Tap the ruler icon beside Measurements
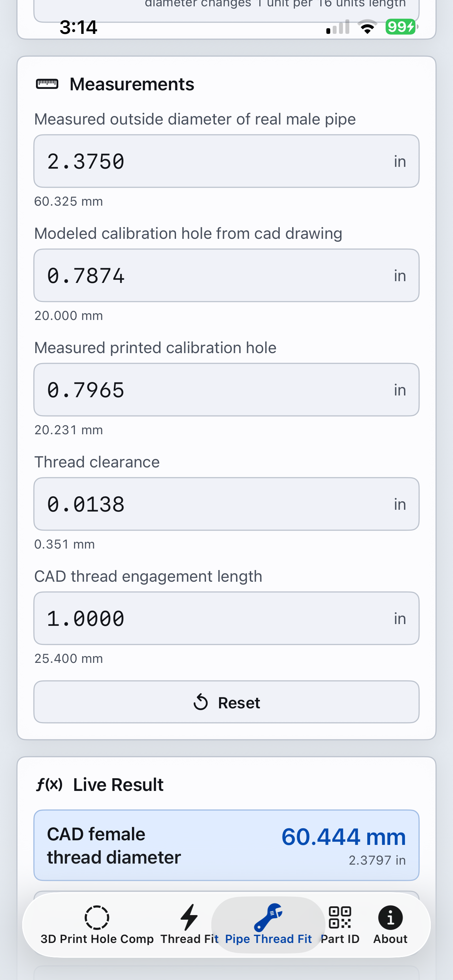The image size is (453, 980). (x=47, y=84)
